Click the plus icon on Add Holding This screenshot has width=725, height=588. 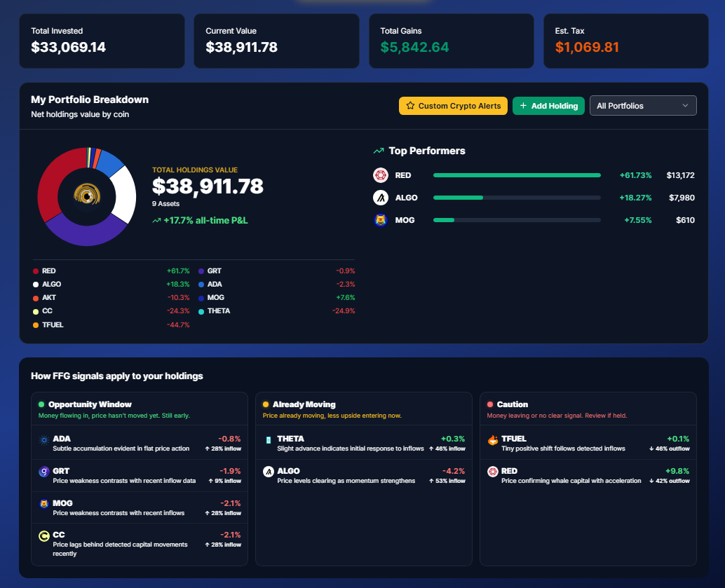523,105
